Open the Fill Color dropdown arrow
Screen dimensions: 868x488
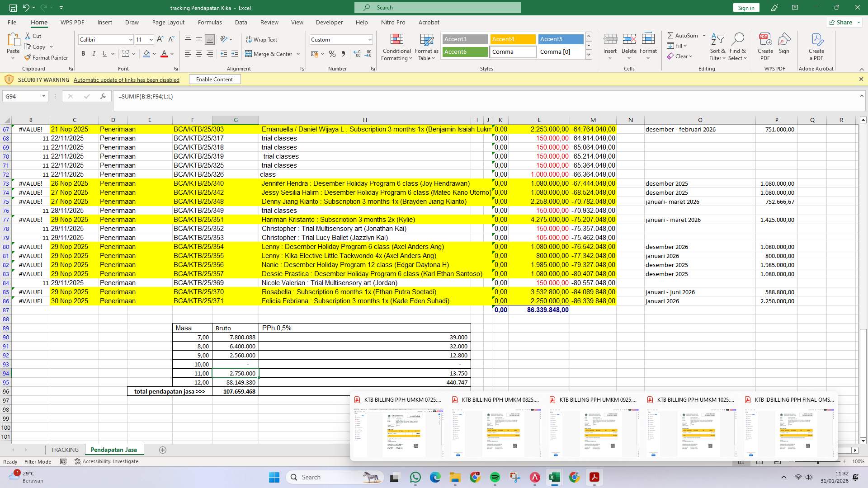(153, 54)
